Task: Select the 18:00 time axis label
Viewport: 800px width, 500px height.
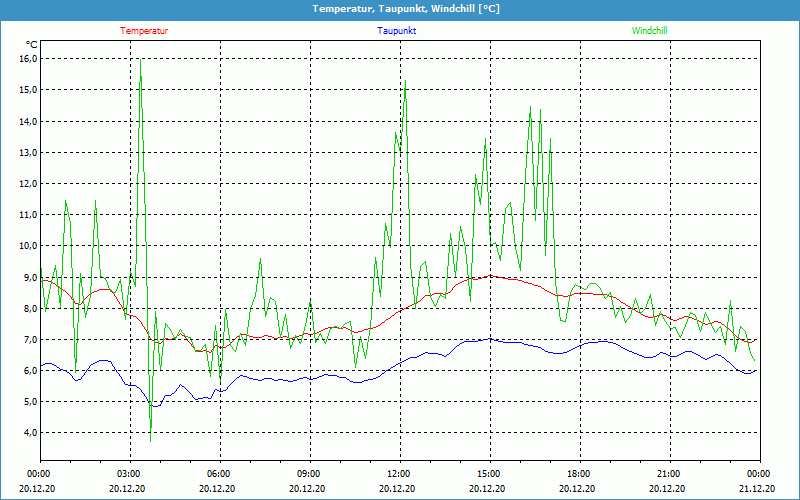Action: 579,473
